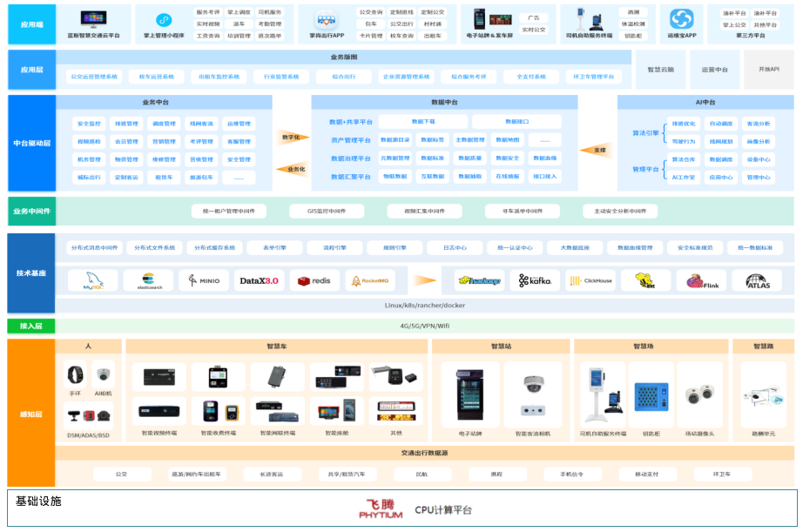Click the Redis logo icon
Image resolution: width=803 pixels, height=532 pixels.
tap(314, 280)
